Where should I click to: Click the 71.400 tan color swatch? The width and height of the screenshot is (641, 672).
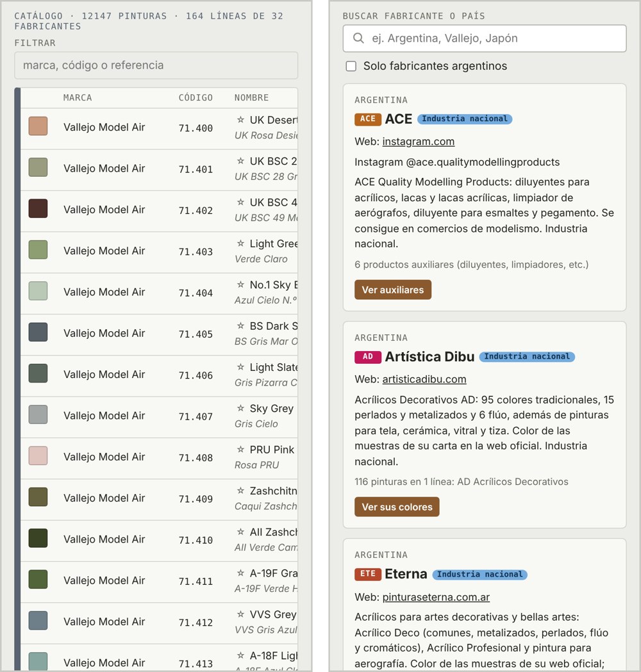point(38,126)
